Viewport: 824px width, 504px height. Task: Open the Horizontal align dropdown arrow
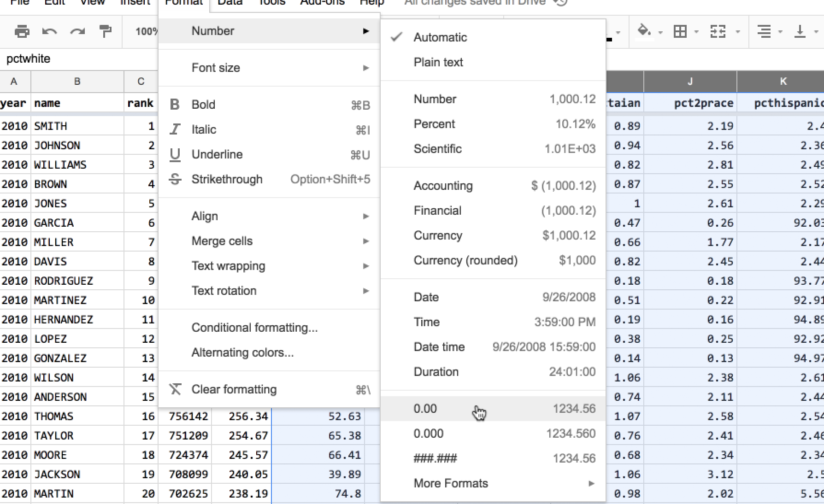[x=780, y=32]
